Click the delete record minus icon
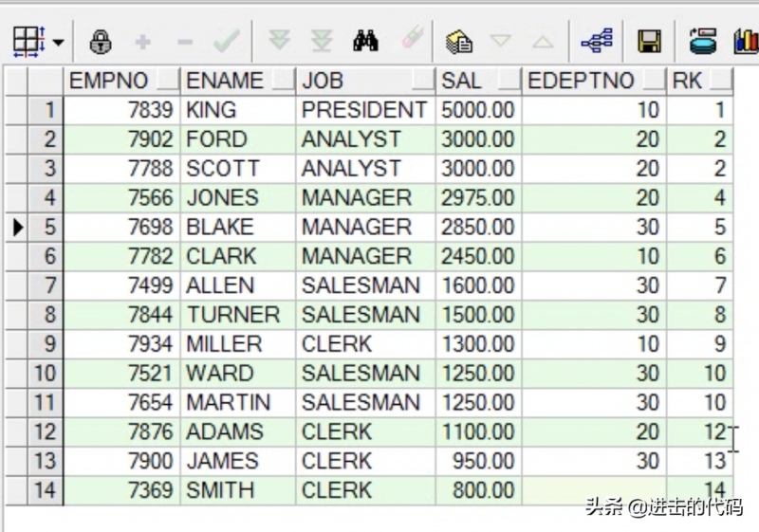 point(185,42)
